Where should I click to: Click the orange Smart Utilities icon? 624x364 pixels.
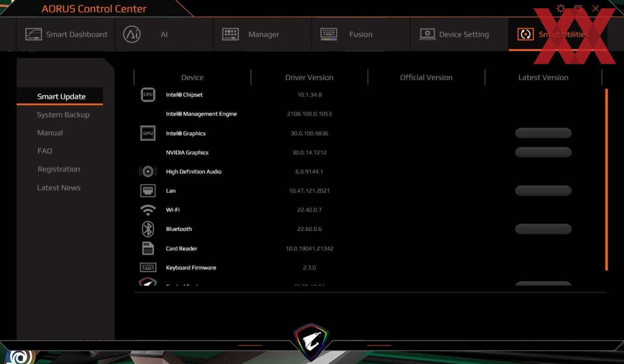[525, 34]
